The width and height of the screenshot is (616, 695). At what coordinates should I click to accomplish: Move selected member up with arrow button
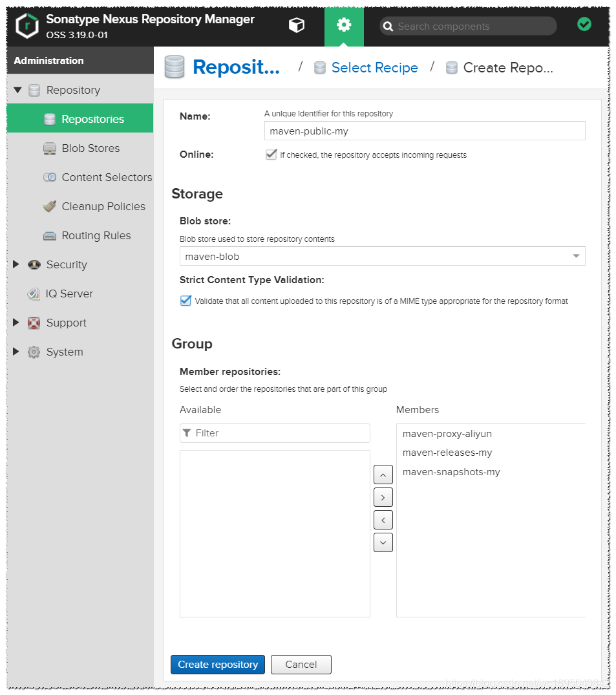383,475
